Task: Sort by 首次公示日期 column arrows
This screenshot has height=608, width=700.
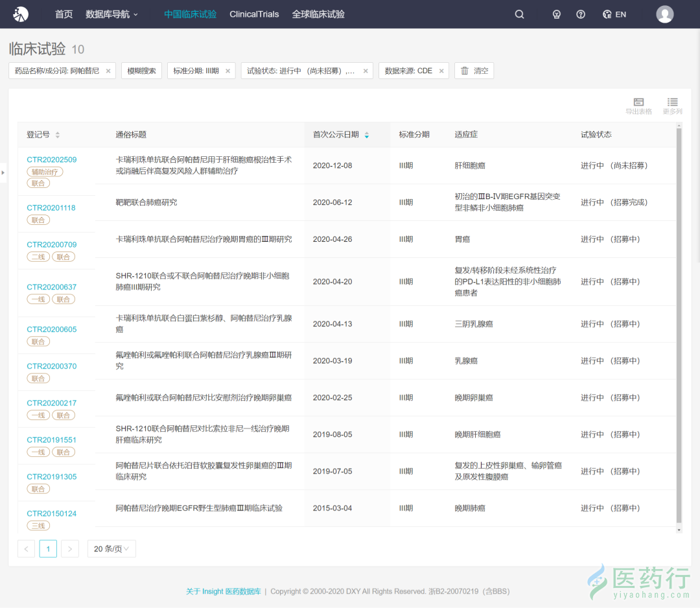Action: [x=366, y=135]
